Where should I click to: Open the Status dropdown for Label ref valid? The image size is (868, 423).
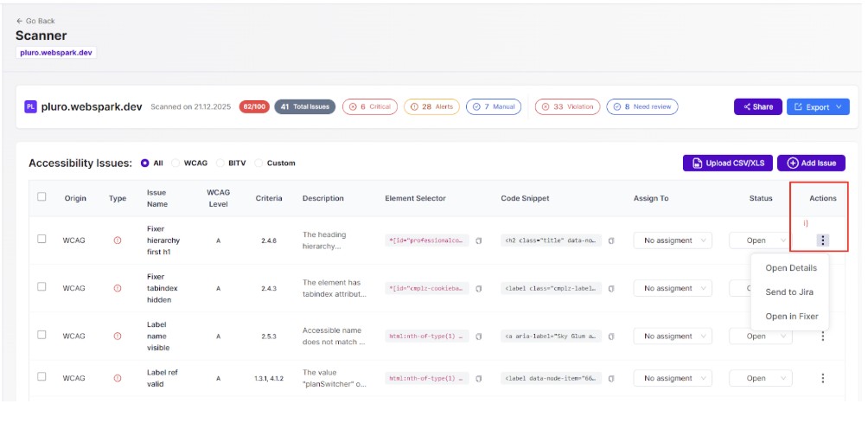coord(761,378)
